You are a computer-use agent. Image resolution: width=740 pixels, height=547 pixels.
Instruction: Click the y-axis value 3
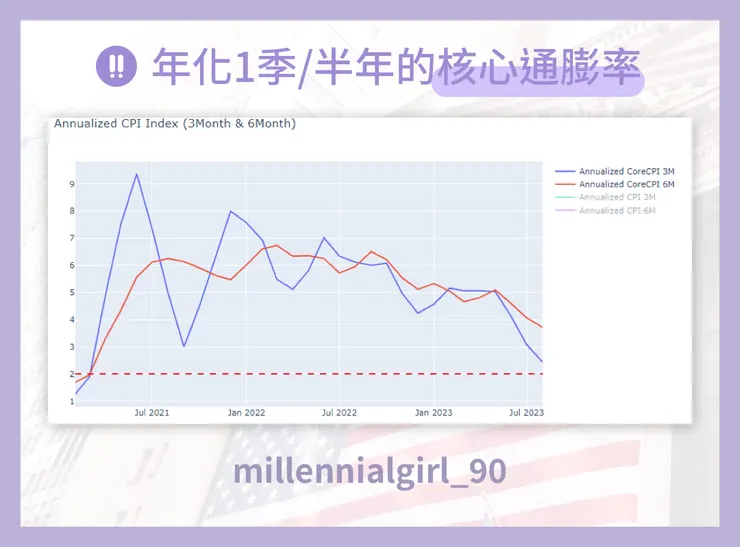click(72, 347)
